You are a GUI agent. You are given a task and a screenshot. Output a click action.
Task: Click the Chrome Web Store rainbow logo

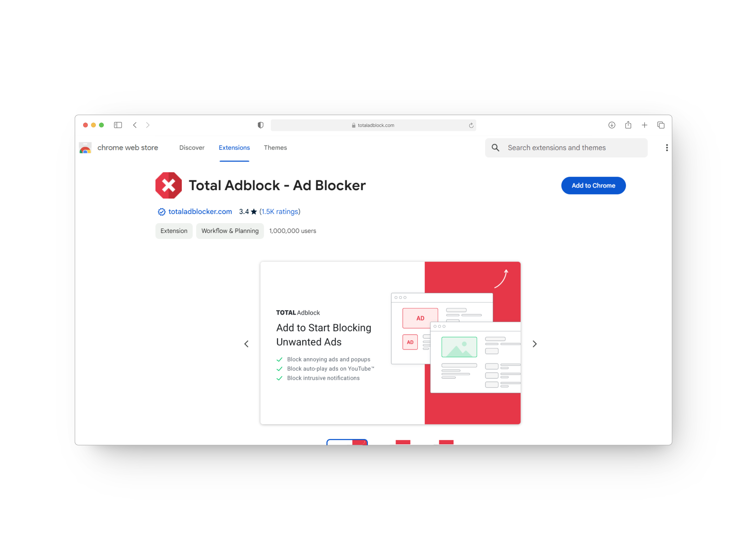[88, 148]
